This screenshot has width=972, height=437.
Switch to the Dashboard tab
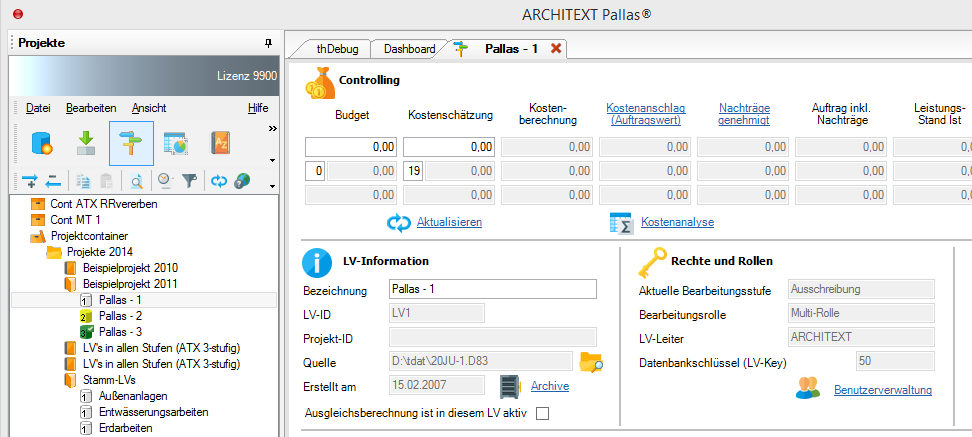(x=409, y=49)
